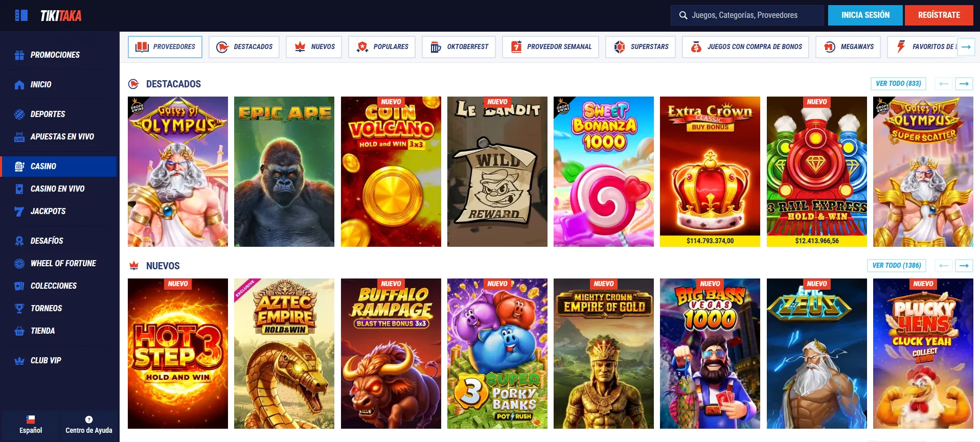Select the Proveedores category tab
Viewport: 980px width, 442px height.
pyautogui.click(x=165, y=47)
